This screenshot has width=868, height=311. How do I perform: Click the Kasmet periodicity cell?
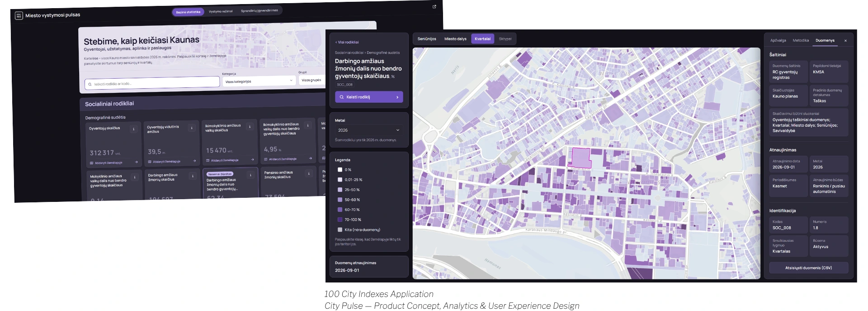788,186
